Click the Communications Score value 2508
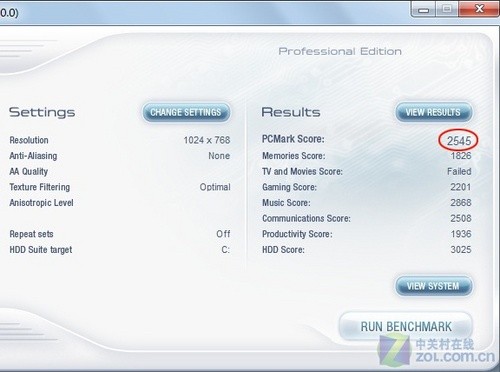This screenshot has width=500, height=372. pos(461,218)
